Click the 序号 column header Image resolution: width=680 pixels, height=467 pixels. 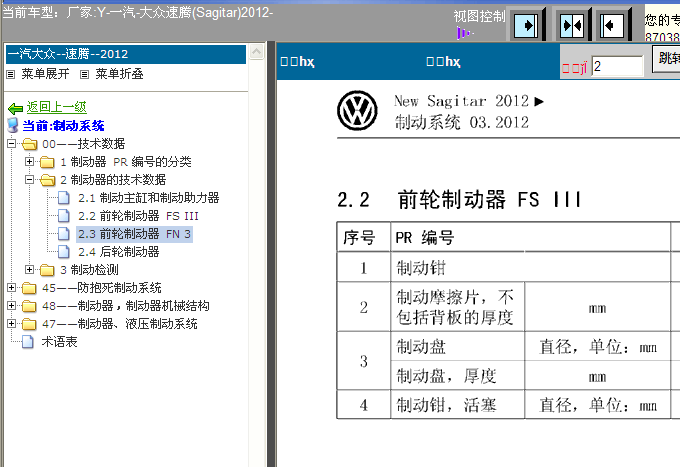[364, 238]
